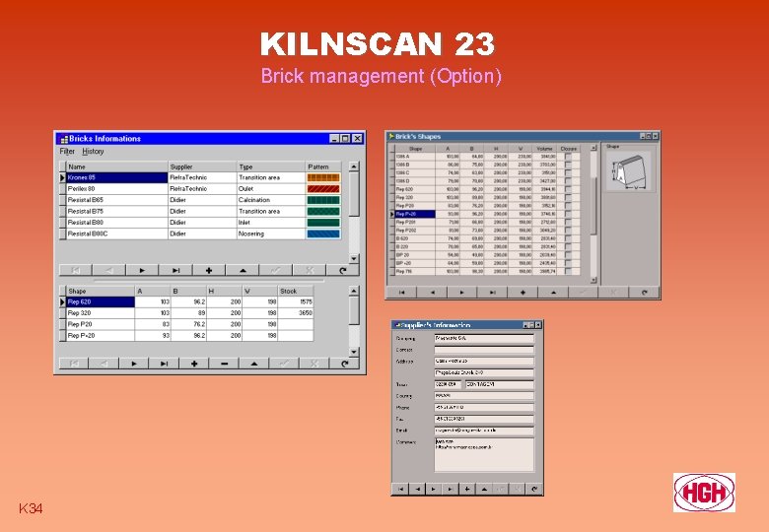Toggle Closure checkbox for shape 1386 A

[568, 157]
